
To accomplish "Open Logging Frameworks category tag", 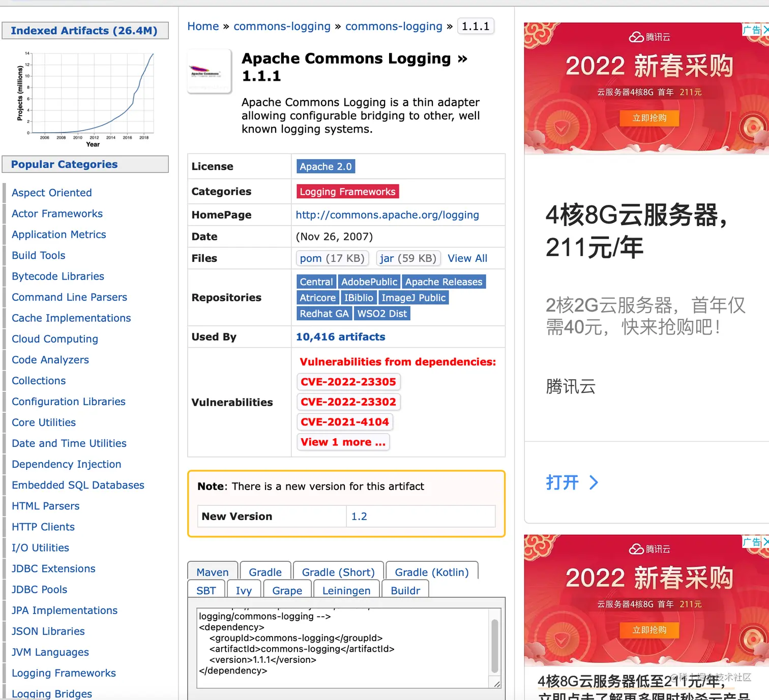I will pyautogui.click(x=347, y=191).
